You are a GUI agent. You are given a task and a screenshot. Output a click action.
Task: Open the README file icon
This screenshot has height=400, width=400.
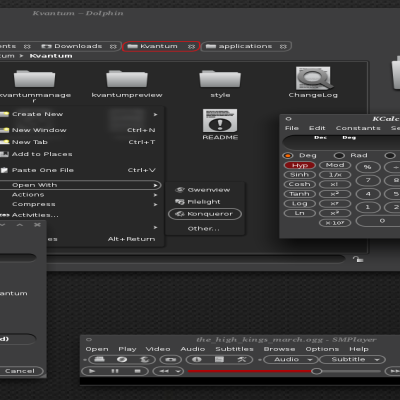pyautogui.click(x=220, y=120)
